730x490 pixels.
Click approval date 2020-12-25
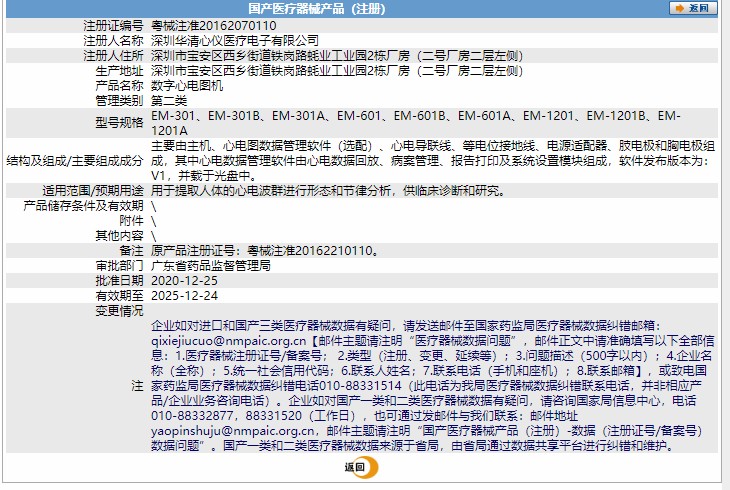(x=184, y=280)
